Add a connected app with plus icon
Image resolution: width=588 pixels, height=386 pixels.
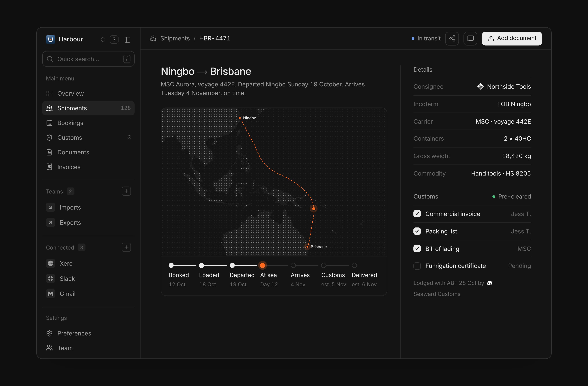coord(126,247)
